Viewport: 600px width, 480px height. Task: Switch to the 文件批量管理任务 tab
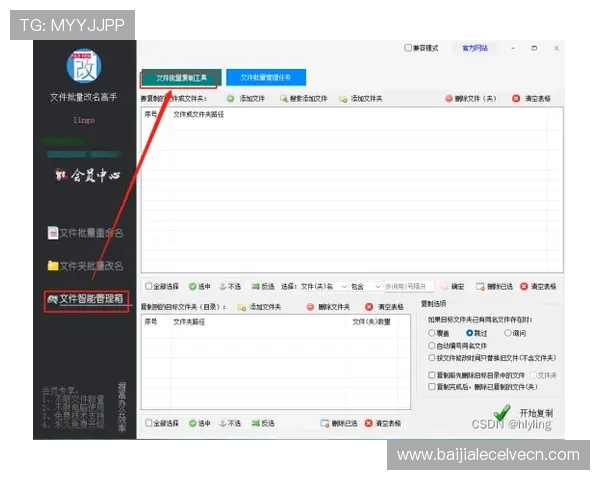266,78
